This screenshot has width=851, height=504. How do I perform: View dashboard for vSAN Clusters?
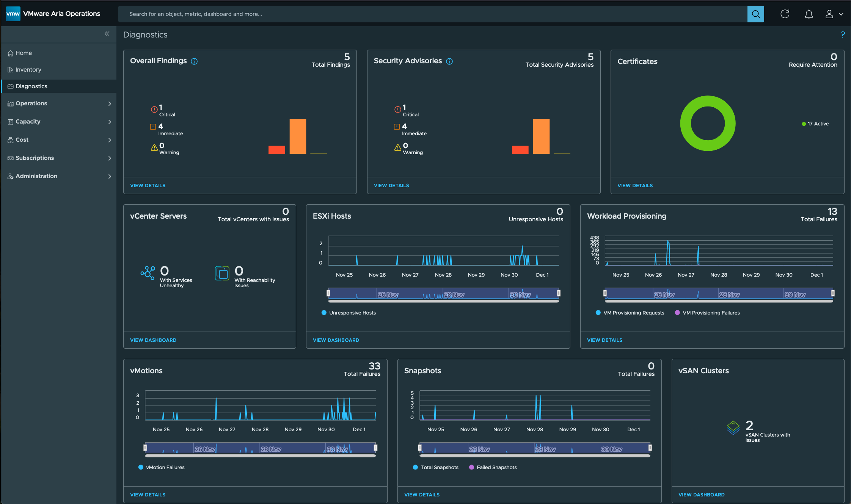click(x=701, y=495)
